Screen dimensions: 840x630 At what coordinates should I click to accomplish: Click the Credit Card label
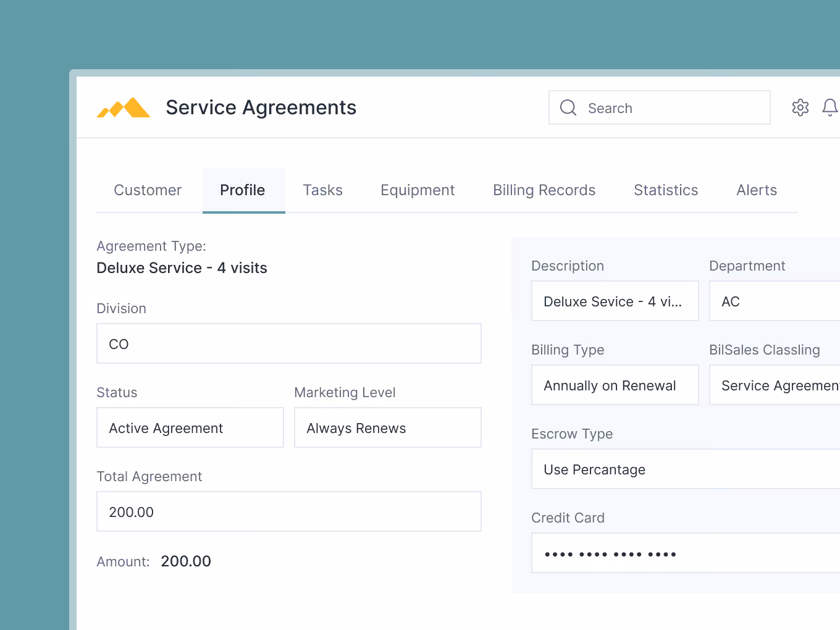pos(568,518)
